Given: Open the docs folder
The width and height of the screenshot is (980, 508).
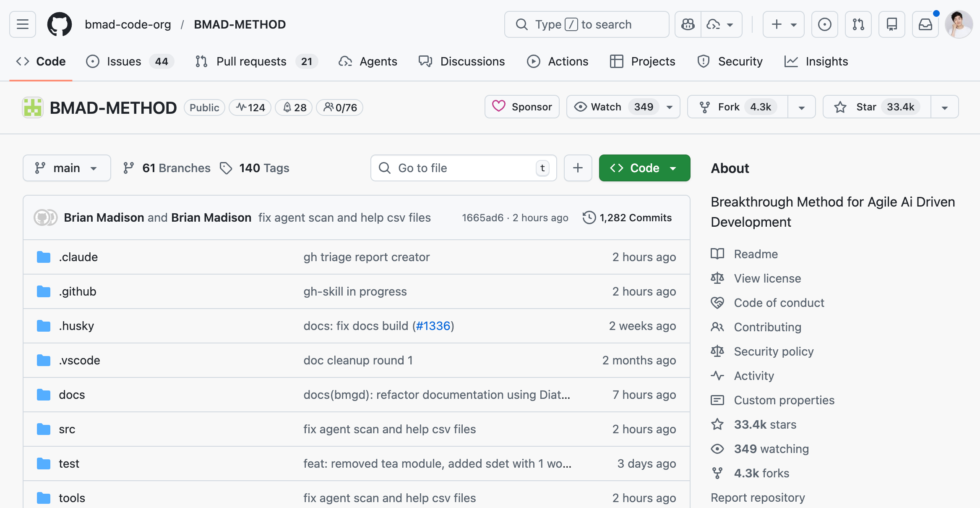Looking at the screenshot, I should [72, 395].
